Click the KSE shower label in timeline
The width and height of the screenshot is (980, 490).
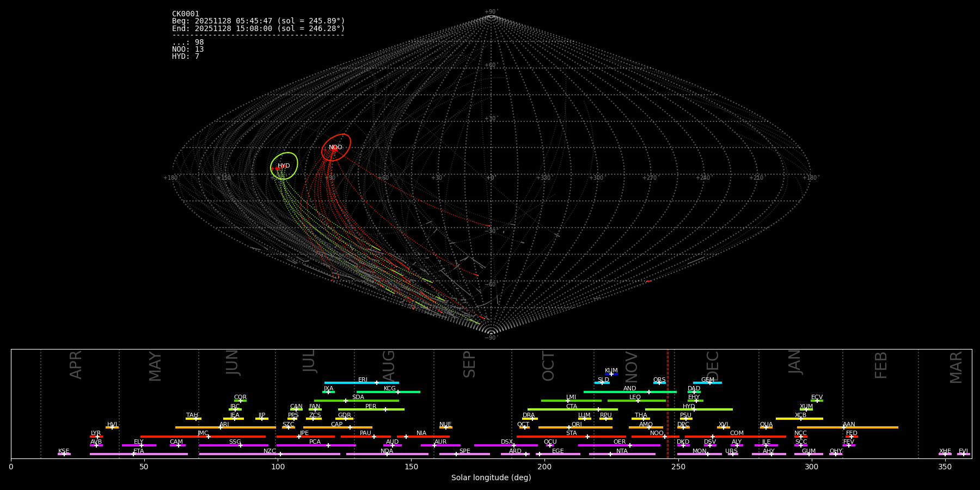[x=64, y=451]
